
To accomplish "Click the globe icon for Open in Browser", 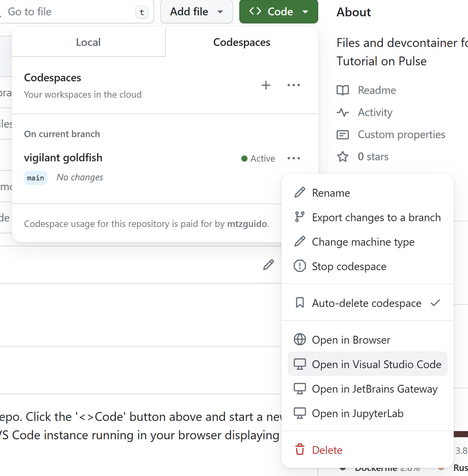I will pos(300,339).
